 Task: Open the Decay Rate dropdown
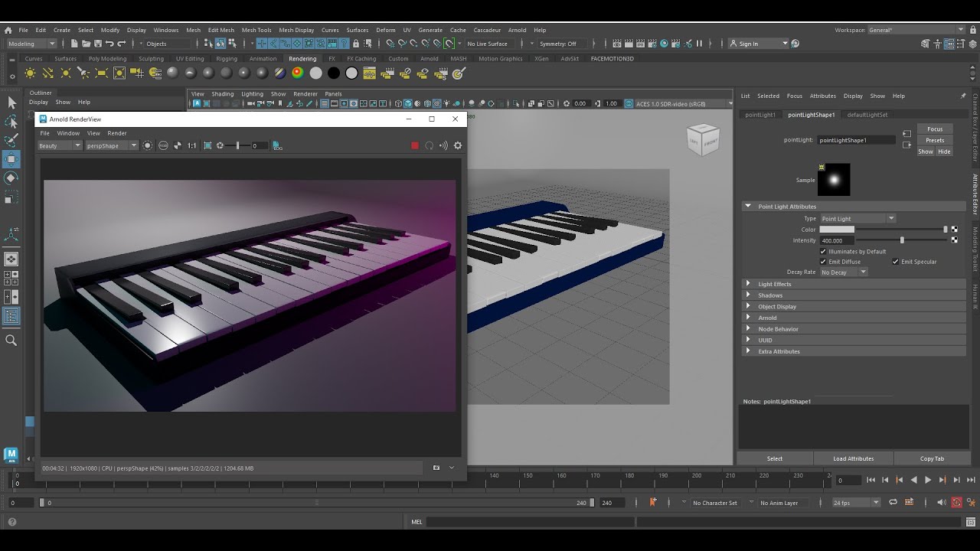click(x=844, y=272)
